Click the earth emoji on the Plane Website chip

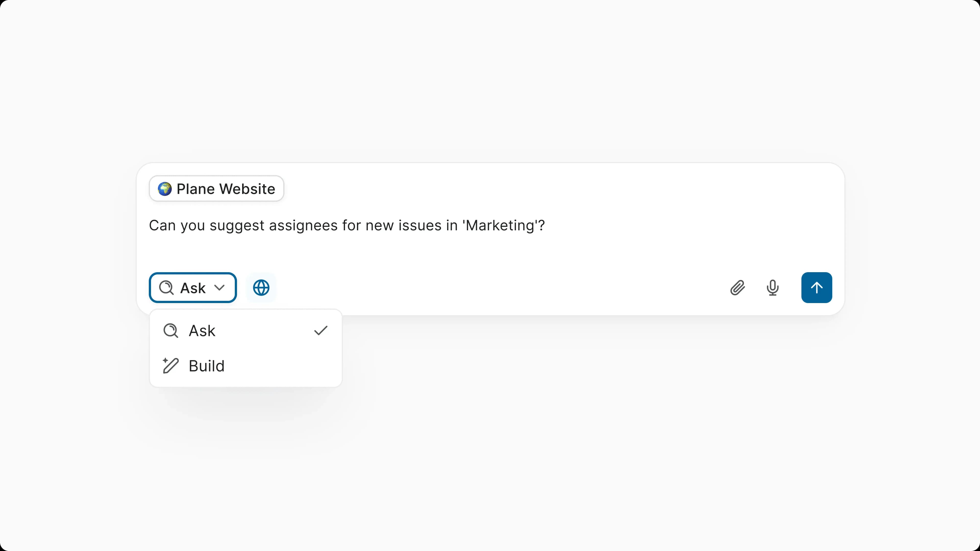(x=165, y=189)
